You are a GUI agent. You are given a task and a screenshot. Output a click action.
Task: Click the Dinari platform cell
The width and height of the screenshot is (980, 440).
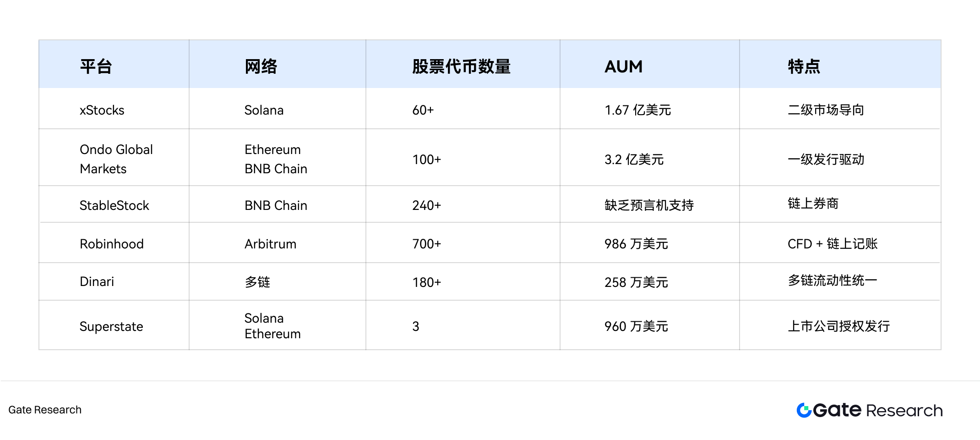click(x=97, y=281)
